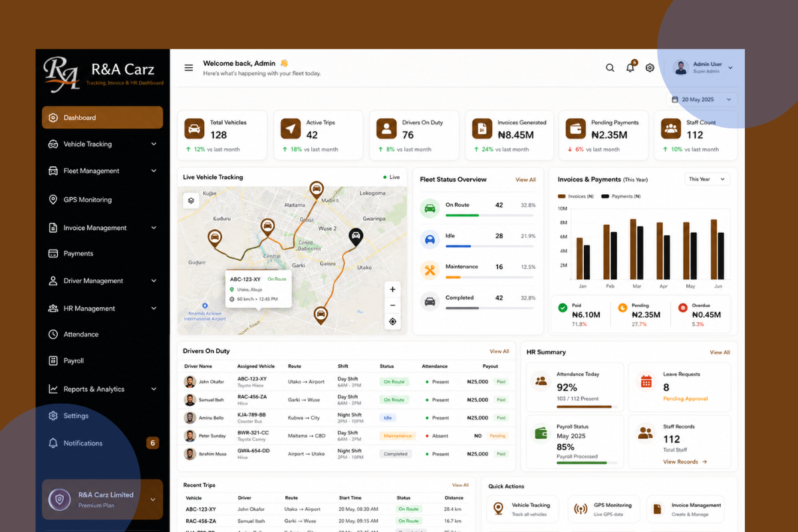Image resolution: width=798 pixels, height=532 pixels.
Task: Click the Attendance Today people icon
Action: click(541, 381)
